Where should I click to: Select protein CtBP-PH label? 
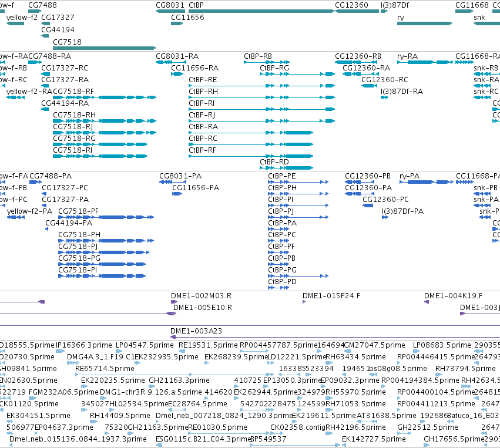282,188
